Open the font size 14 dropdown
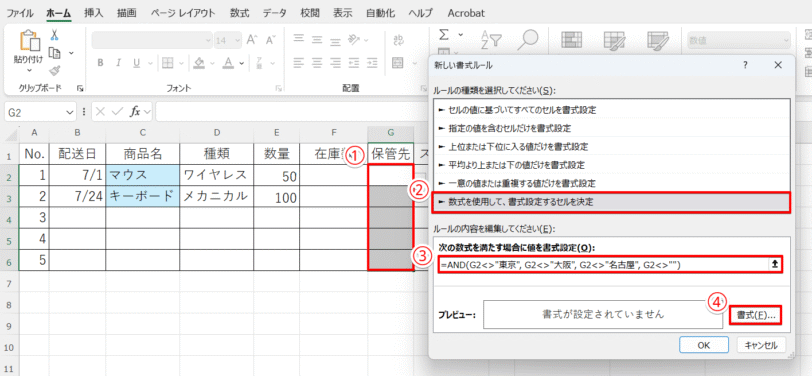 pyautogui.click(x=238, y=40)
